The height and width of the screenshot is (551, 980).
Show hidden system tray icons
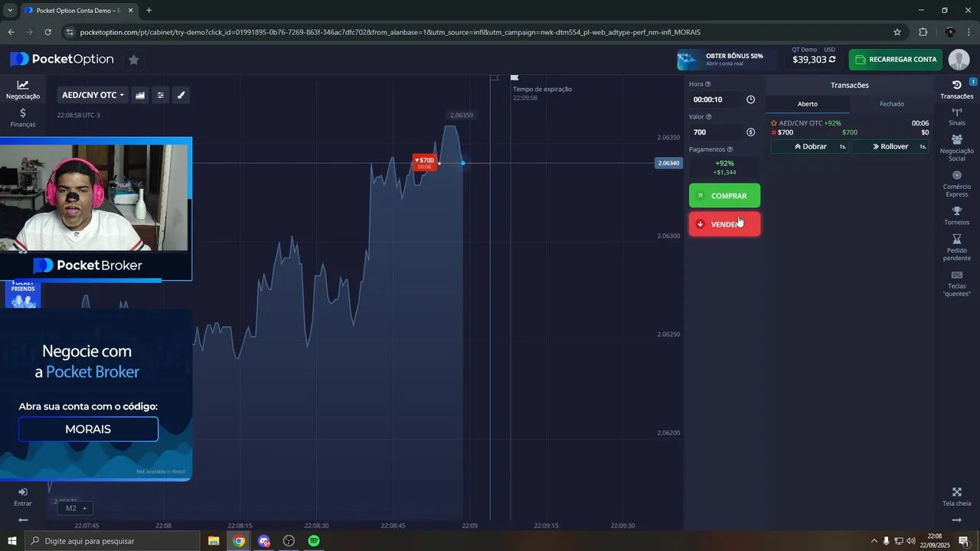(x=874, y=541)
